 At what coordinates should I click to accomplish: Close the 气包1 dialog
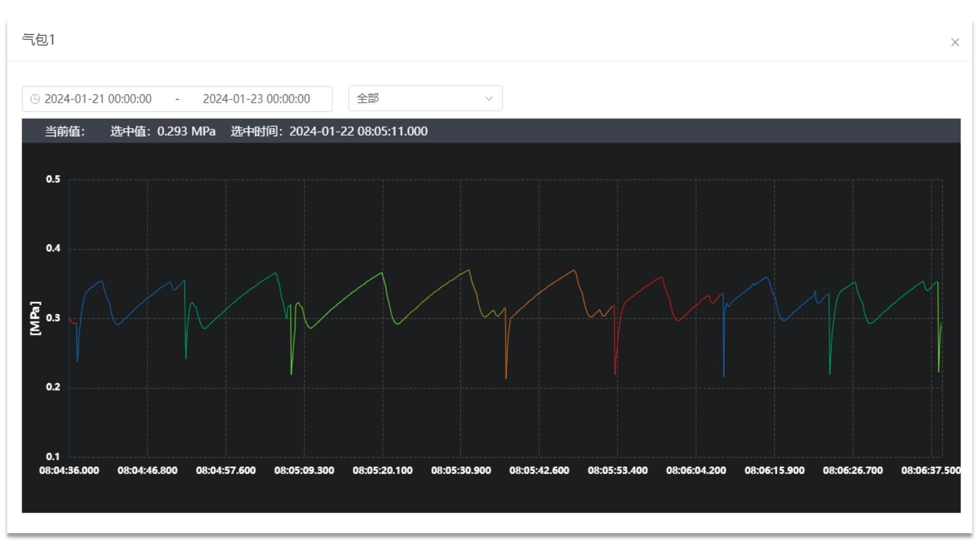click(954, 42)
